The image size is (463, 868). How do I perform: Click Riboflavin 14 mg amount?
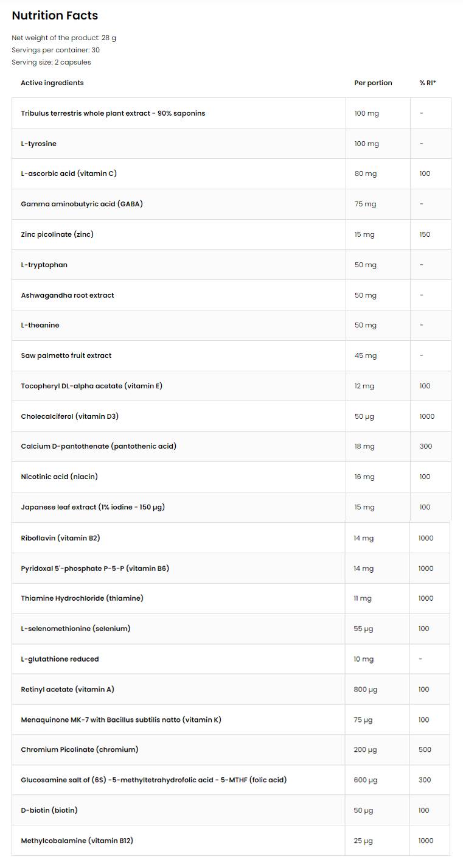[364, 538]
